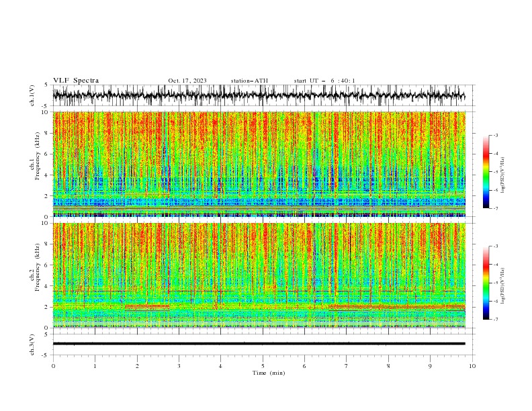Click the "10" kHz tick of the ch.2 spectrogram
The height and width of the screenshot is (411, 532).
(x=45, y=223)
